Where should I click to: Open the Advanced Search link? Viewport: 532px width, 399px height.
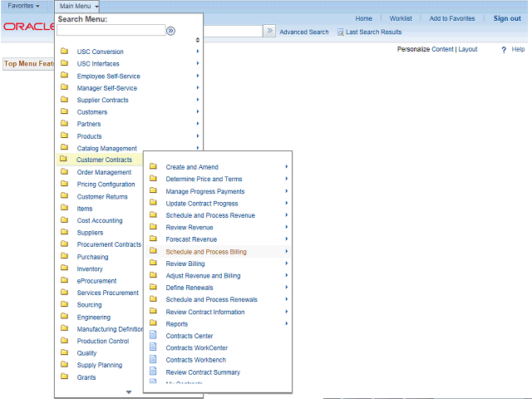(303, 32)
